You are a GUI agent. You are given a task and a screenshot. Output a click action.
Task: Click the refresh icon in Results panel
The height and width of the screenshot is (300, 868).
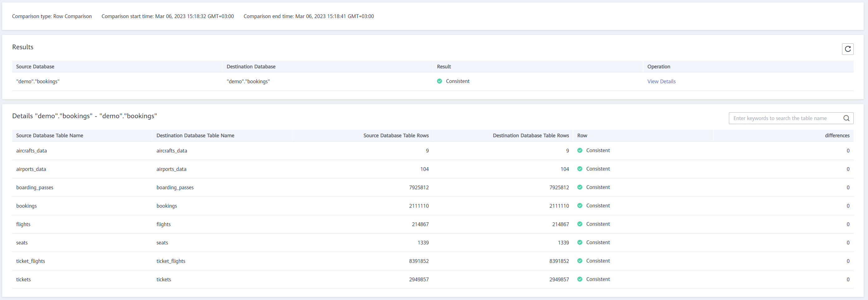coord(847,49)
